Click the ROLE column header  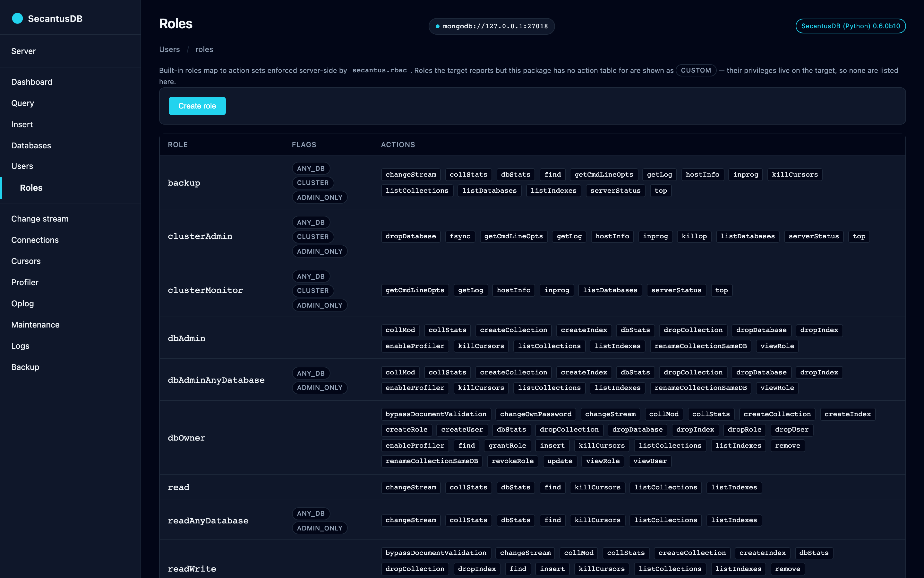click(177, 144)
